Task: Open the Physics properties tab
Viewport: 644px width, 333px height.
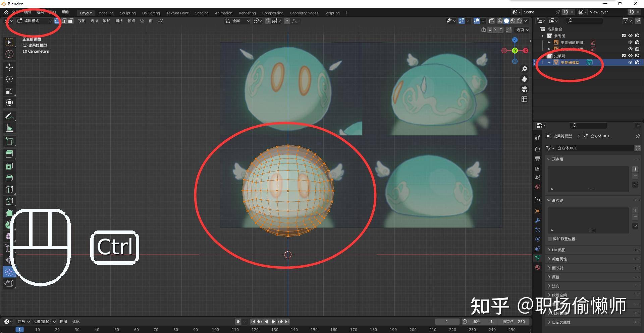Action: [538, 239]
